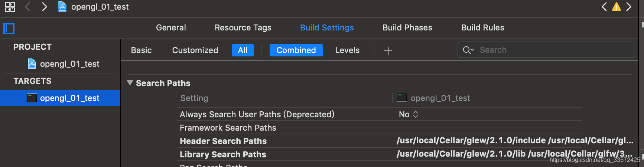Image resolution: width=644 pixels, height=167 pixels.
Task: Select the All filter toggle
Action: (x=243, y=50)
